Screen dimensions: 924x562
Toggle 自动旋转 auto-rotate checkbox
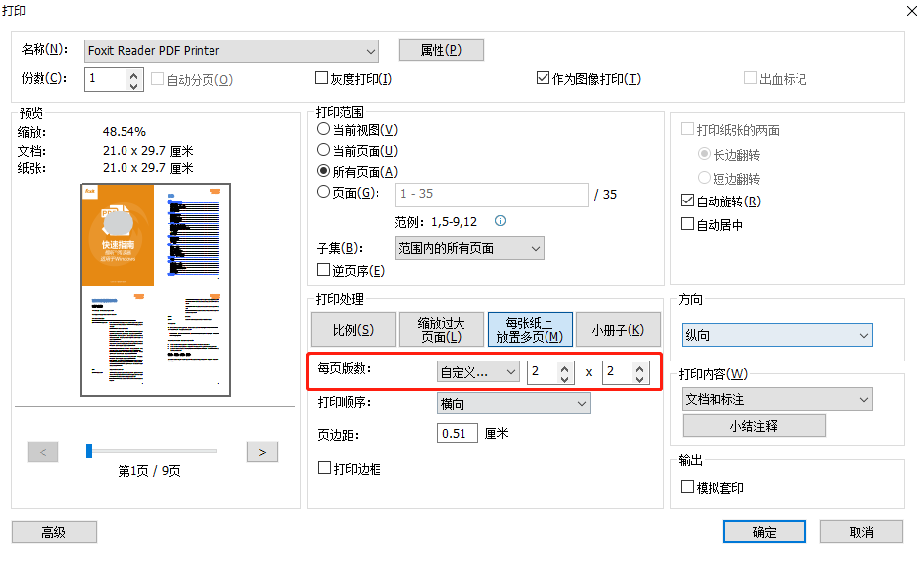(x=687, y=201)
